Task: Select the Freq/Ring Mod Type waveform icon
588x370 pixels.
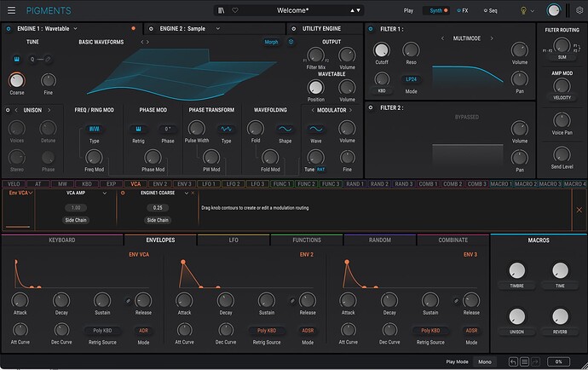Action: coord(94,129)
